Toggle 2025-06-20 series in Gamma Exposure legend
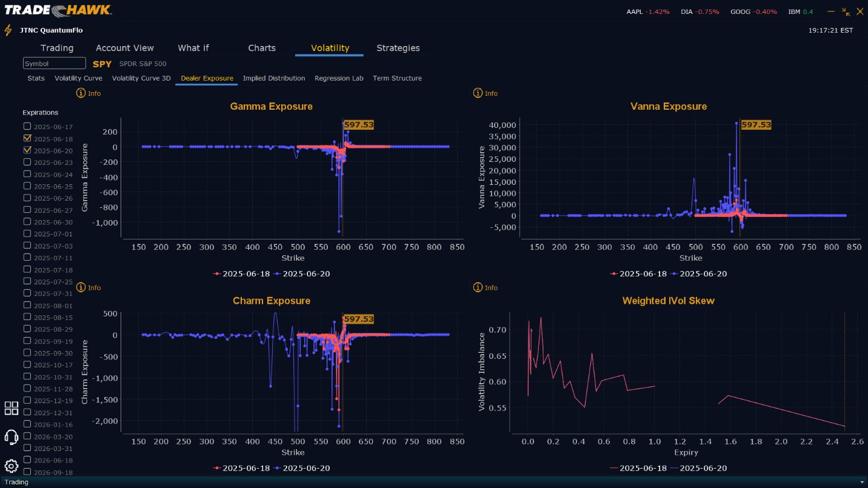Image resolution: width=868 pixels, height=488 pixels. [302, 273]
